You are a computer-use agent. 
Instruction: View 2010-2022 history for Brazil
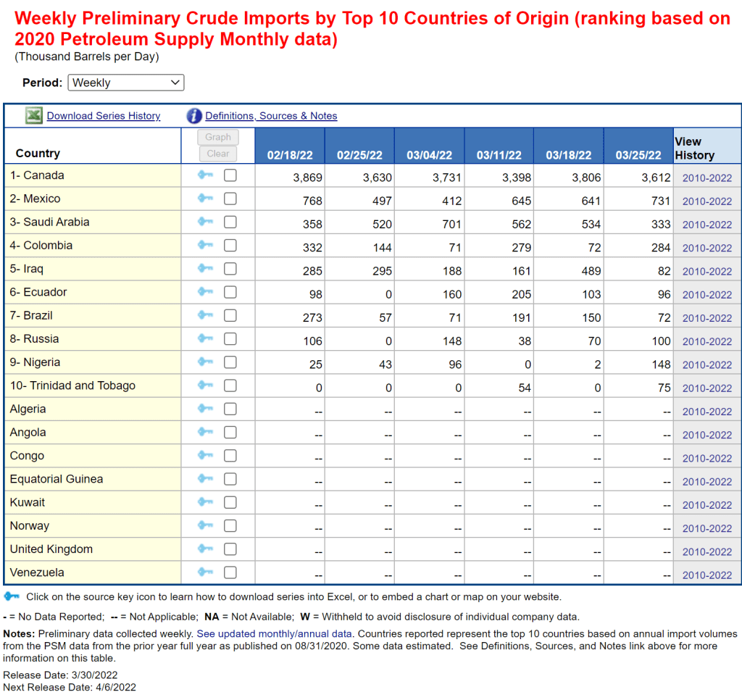[706, 318]
